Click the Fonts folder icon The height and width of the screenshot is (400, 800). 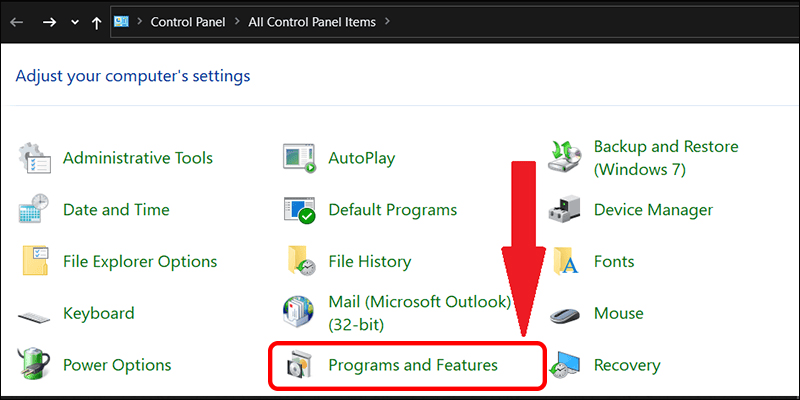[566, 262]
